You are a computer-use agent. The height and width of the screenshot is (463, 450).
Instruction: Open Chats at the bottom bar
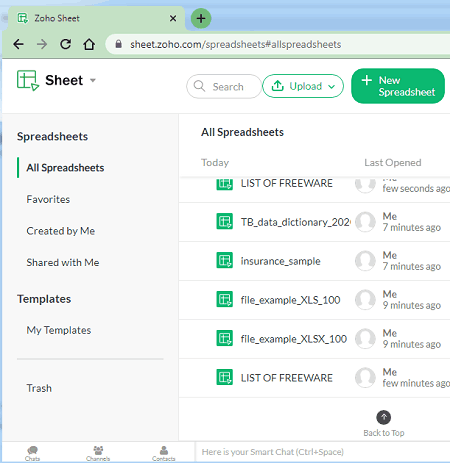tap(32, 454)
